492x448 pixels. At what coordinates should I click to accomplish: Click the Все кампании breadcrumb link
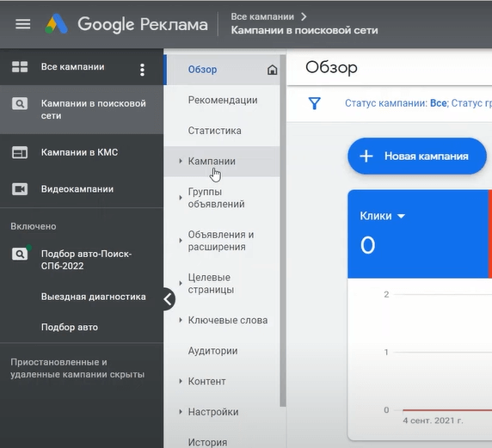[262, 16]
